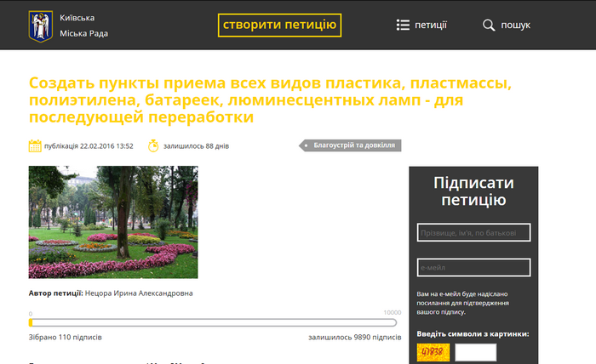The width and height of the screenshot is (596, 364).
Task: Click the magnifying glass search icon
Action: tap(489, 25)
